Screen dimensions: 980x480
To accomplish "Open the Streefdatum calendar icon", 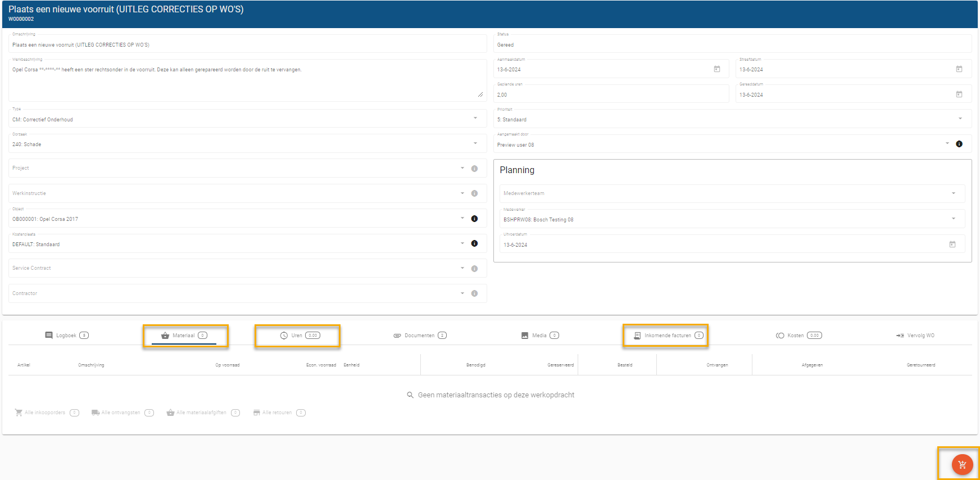I will point(959,69).
